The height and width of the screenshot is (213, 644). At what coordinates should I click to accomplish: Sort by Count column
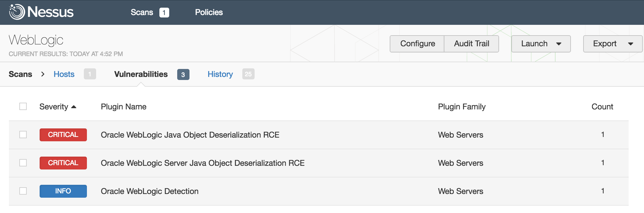point(602,107)
